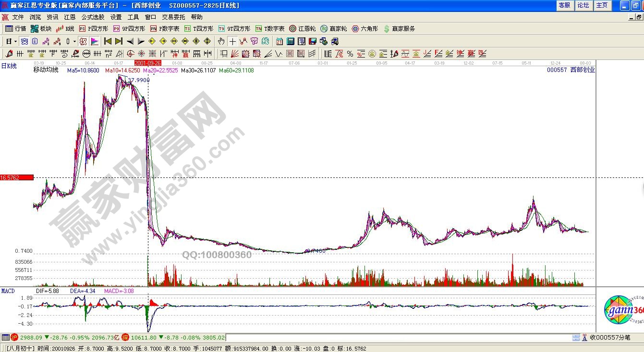
Task: Toggle the 权 price adjustment button
Action: tap(83, 41)
